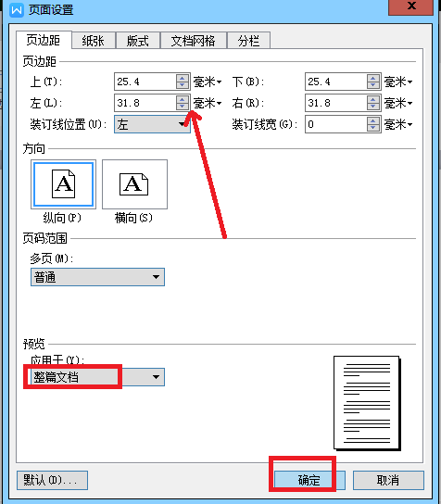Cancel with the 取消 button
Image resolution: width=441 pixels, height=504 pixels.
(x=388, y=480)
